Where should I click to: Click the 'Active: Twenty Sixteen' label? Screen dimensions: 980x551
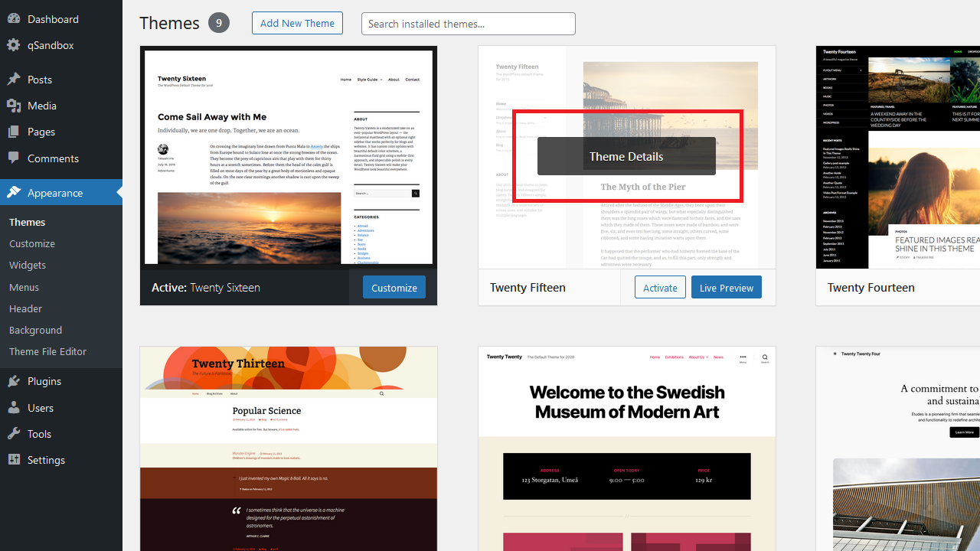click(206, 288)
